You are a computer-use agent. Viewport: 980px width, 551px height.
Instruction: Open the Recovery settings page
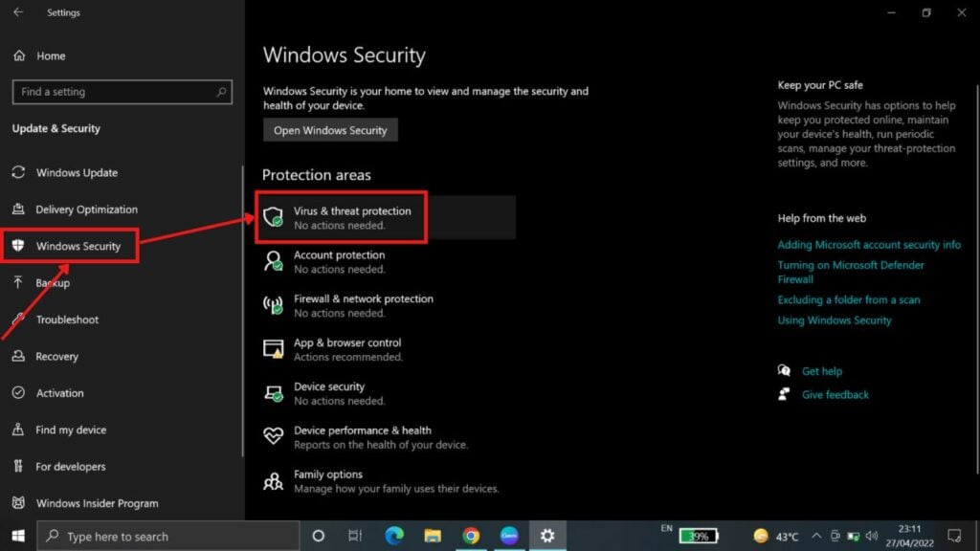56,356
